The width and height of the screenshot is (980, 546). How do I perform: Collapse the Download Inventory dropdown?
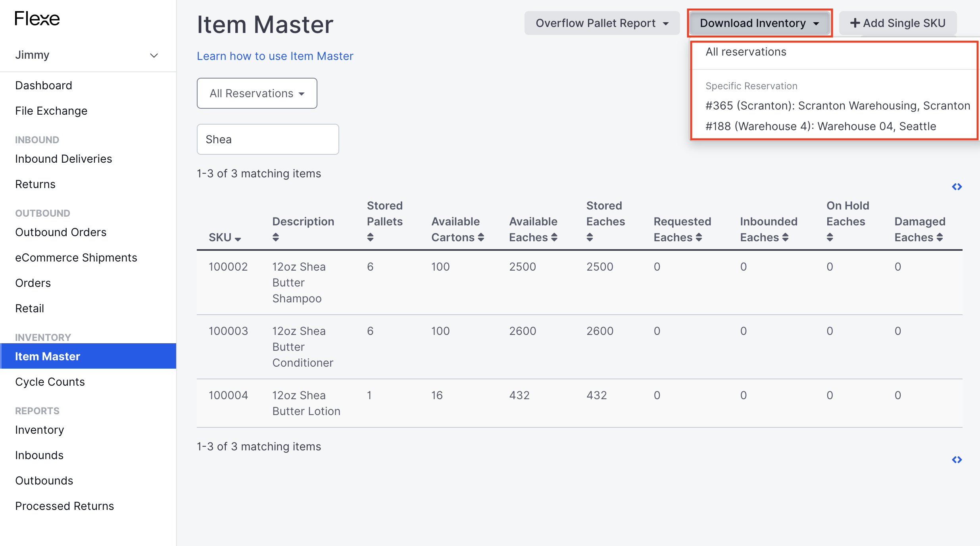pyautogui.click(x=759, y=23)
